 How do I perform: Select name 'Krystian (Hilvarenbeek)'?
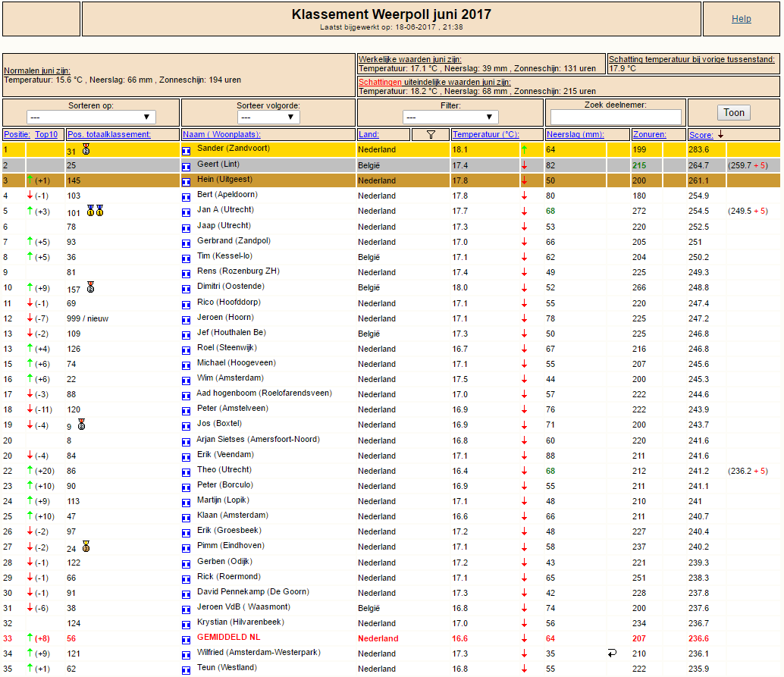tap(240, 622)
